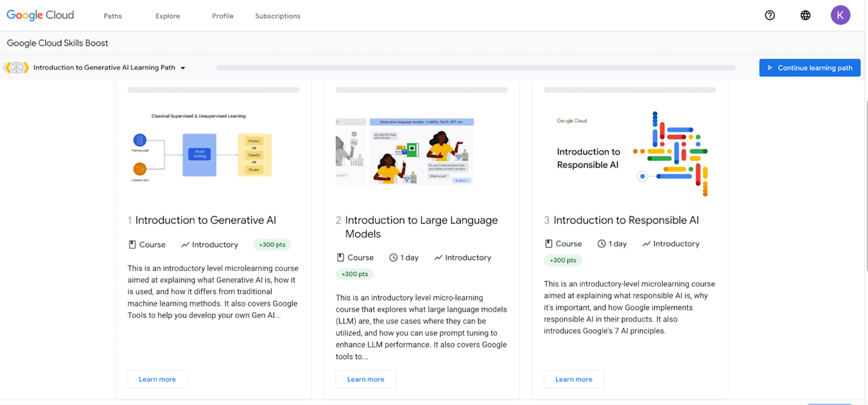Image resolution: width=868 pixels, height=405 pixels.
Task: Click the progress bar above Large Language Models card
Action: 422,90
